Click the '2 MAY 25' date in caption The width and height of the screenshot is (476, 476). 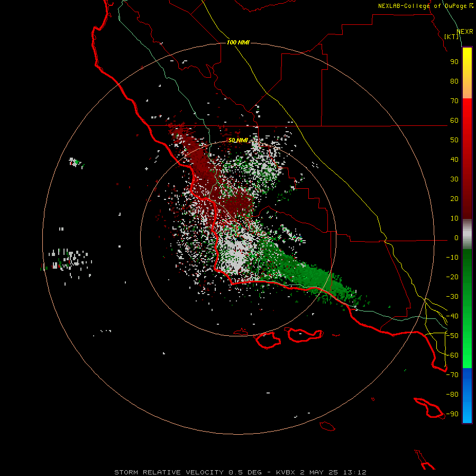point(319,472)
